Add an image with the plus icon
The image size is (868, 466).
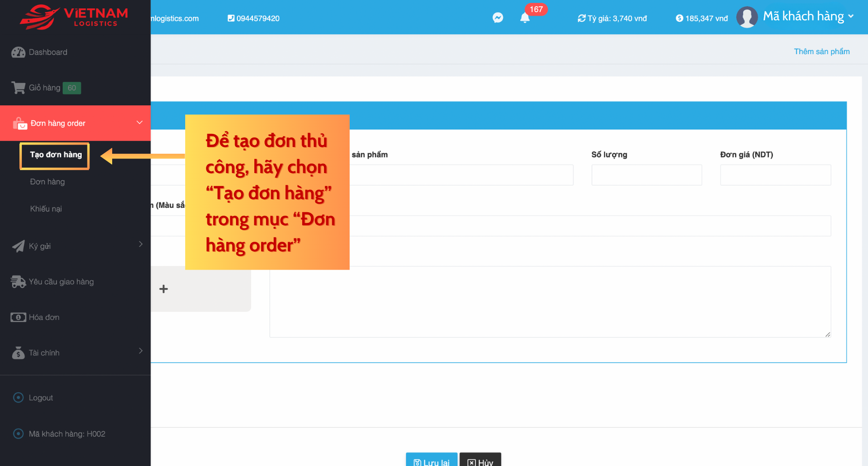(x=164, y=289)
